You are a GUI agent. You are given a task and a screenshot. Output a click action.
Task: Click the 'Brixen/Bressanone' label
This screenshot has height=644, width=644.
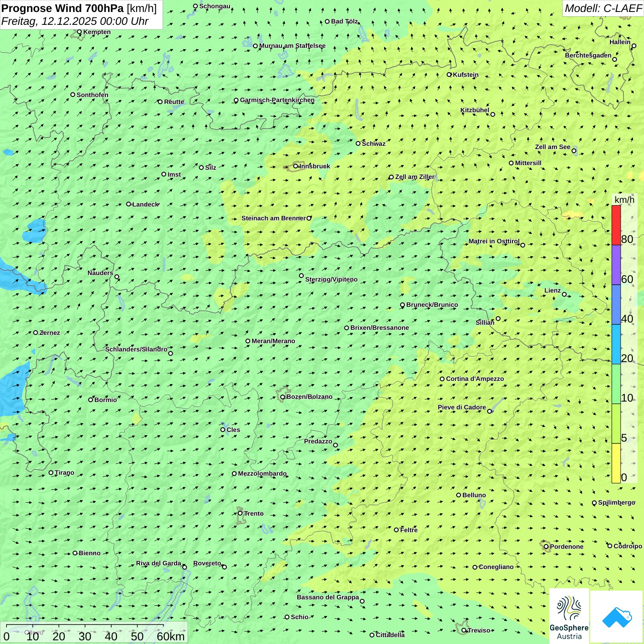pyautogui.click(x=380, y=328)
